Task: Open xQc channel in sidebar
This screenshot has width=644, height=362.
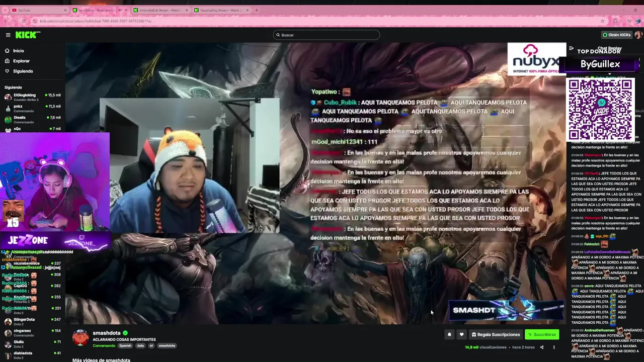Action: click(x=32, y=129)
